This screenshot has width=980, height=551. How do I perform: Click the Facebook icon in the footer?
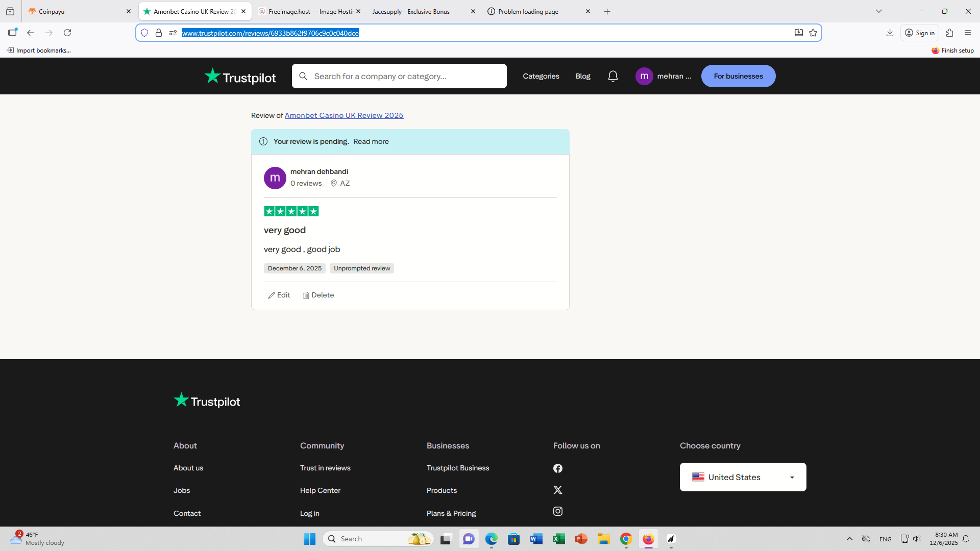click(x=558, y=468)
